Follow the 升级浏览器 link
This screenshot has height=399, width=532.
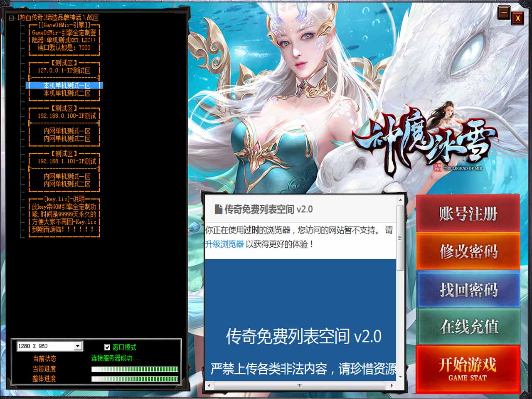[224, 244]
